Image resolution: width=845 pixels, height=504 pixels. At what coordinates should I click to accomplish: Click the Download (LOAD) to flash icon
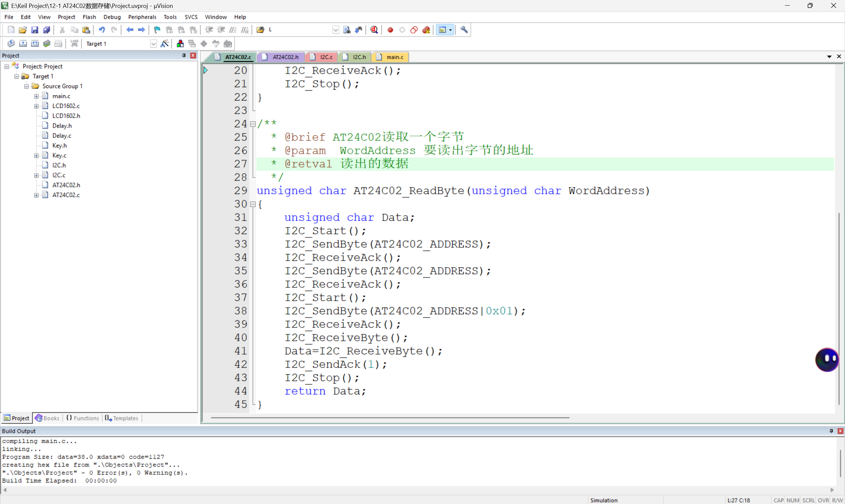click(74, 44)
